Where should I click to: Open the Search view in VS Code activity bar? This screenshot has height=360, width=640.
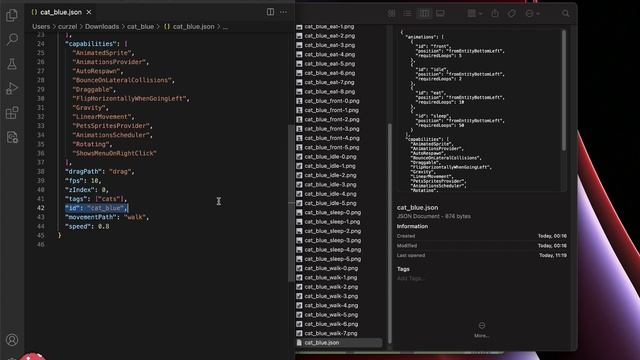[12, 39]
